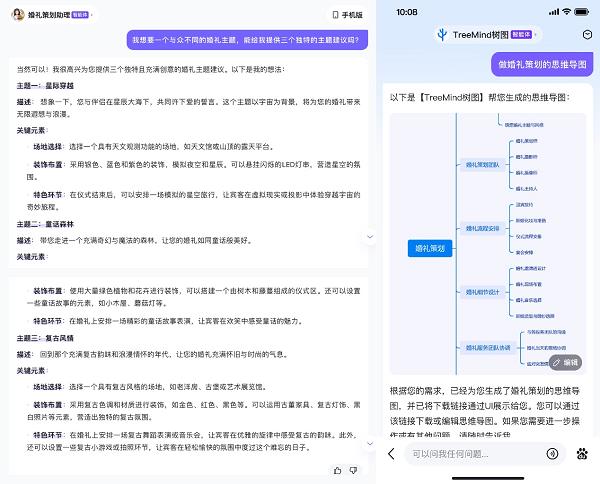Click the 做婚礼策划的思维导图 message bubble
This screenshot has height=484, width=600.
pos(541,64)
